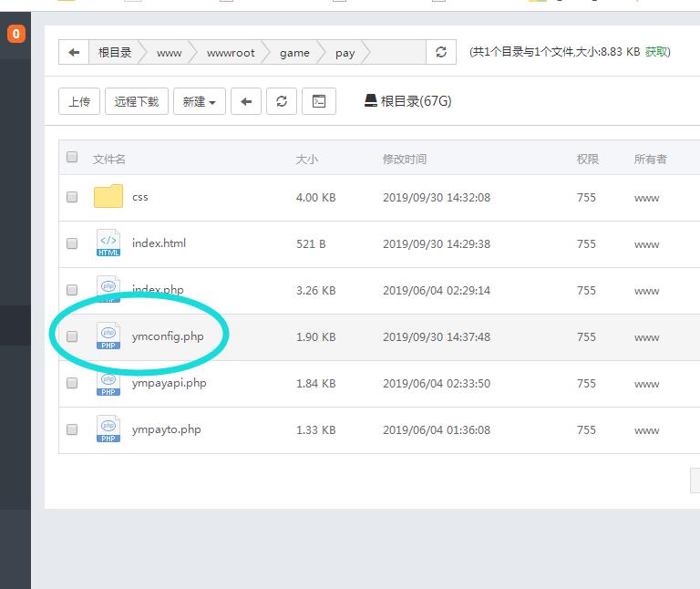Open the terminal icon in the toolbar
700x589 pixels.
[319, 101]
